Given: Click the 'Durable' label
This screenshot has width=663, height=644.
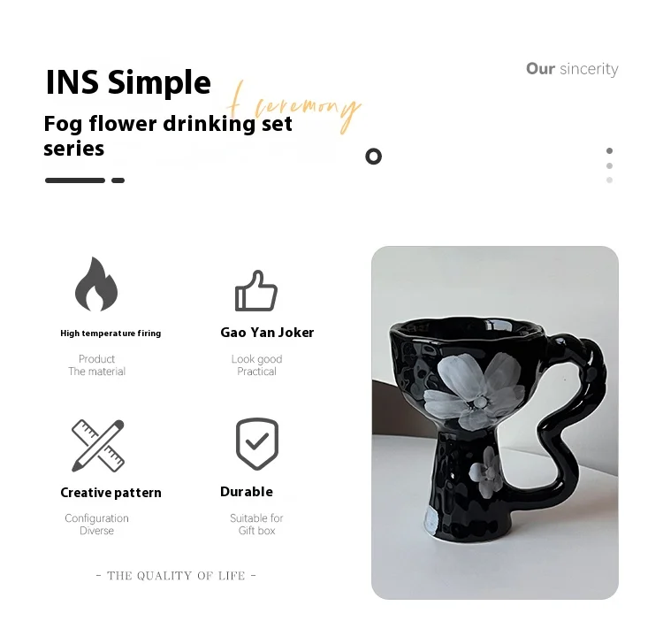Looking at the screenshot, I should coord(247,492).
